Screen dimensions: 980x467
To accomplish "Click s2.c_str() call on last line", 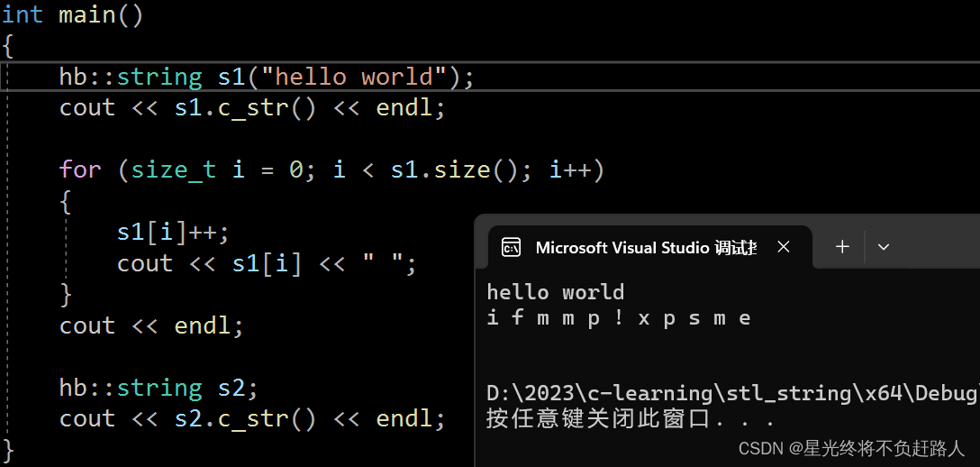I will click(245, 418).
